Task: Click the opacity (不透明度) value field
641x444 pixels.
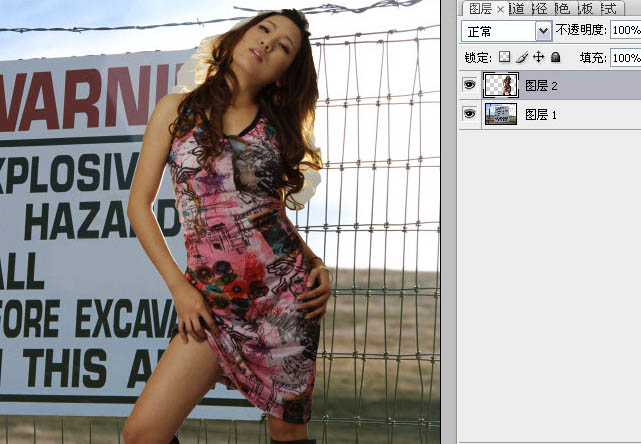Action: (625, 31)
